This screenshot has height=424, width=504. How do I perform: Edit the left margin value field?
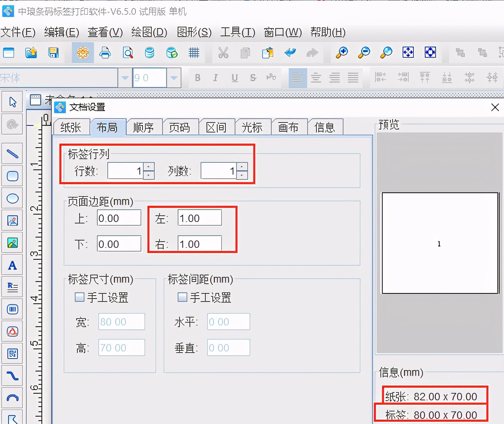[x=199, y=218]
